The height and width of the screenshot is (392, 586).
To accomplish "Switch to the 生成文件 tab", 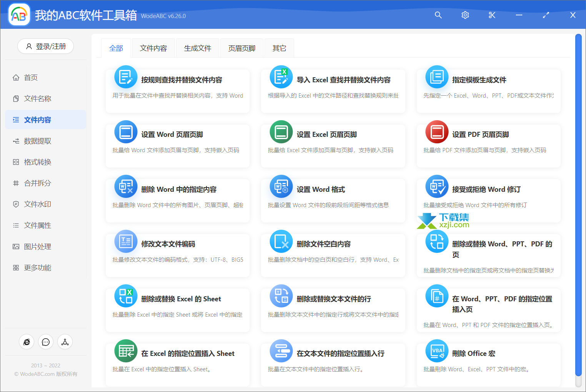I will (x=198, y=48).
